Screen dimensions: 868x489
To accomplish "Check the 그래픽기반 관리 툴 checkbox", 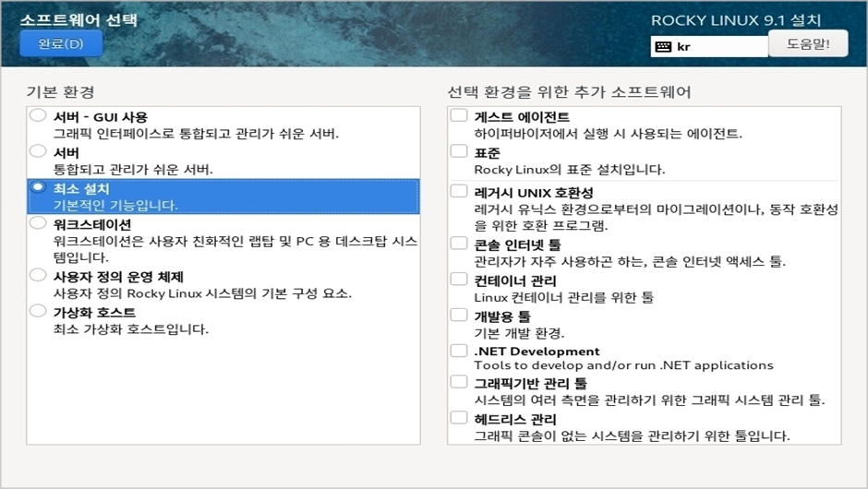I will point(459,382).
